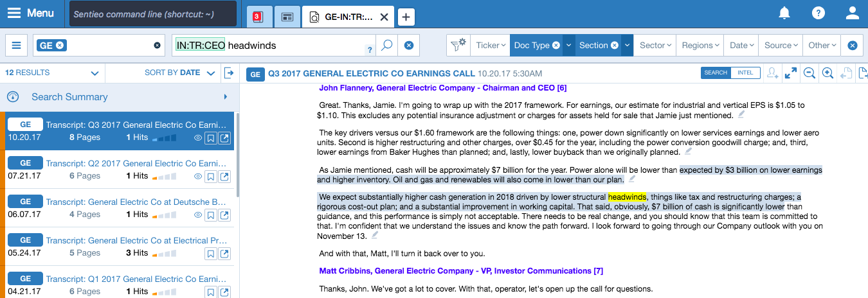The image size is (868, 298).
Task: Bookmark the Deutsche Bank transcript result
Action: [x=211, y=215]
